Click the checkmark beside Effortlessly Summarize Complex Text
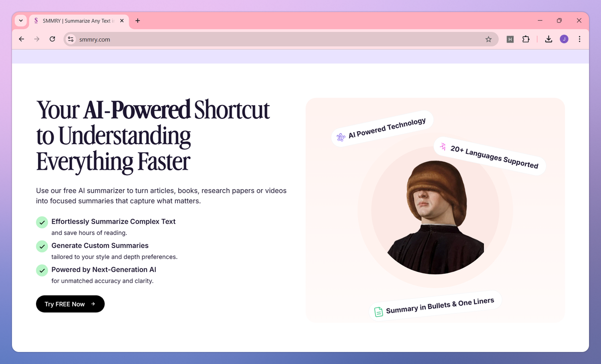 [42, 222]
